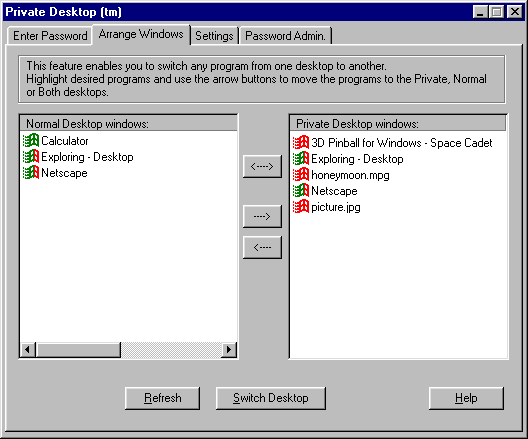Switch to the Settings tab
The height and width of the screenshot is (439, 528).
[214, 36]
